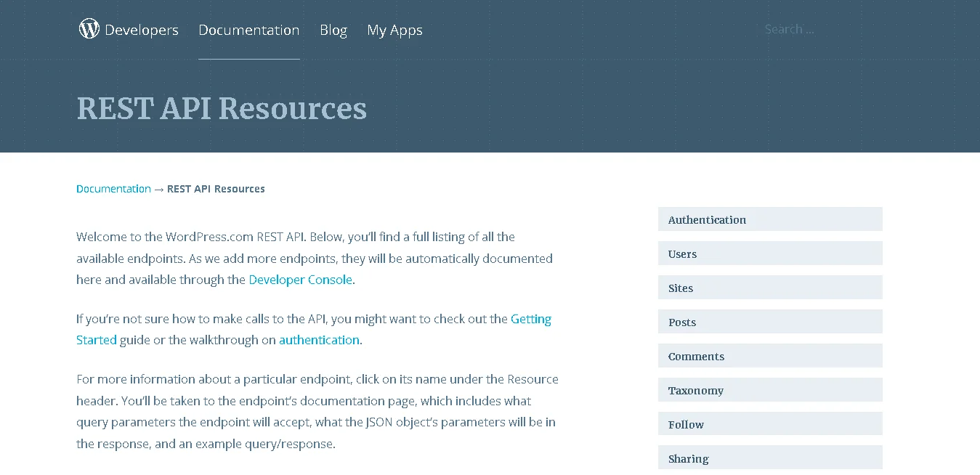Open the Developer Console link
This screenshot has height=475, width=980.
300,280
